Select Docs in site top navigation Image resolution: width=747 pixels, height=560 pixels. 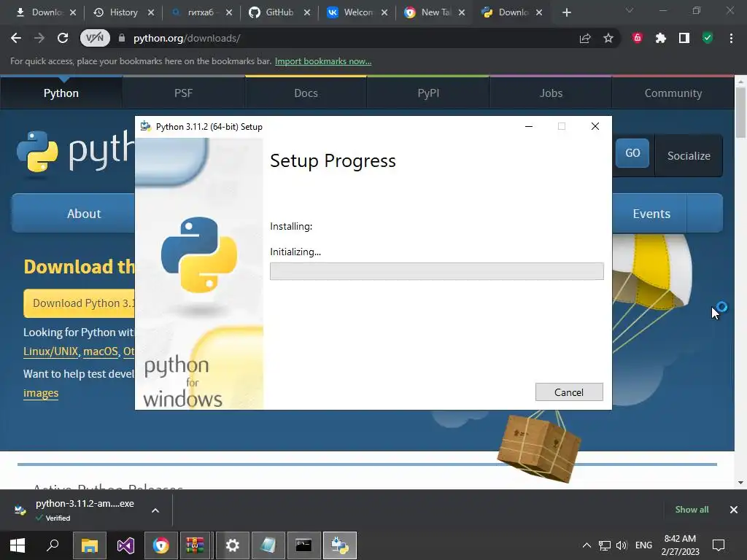[306, 93]
